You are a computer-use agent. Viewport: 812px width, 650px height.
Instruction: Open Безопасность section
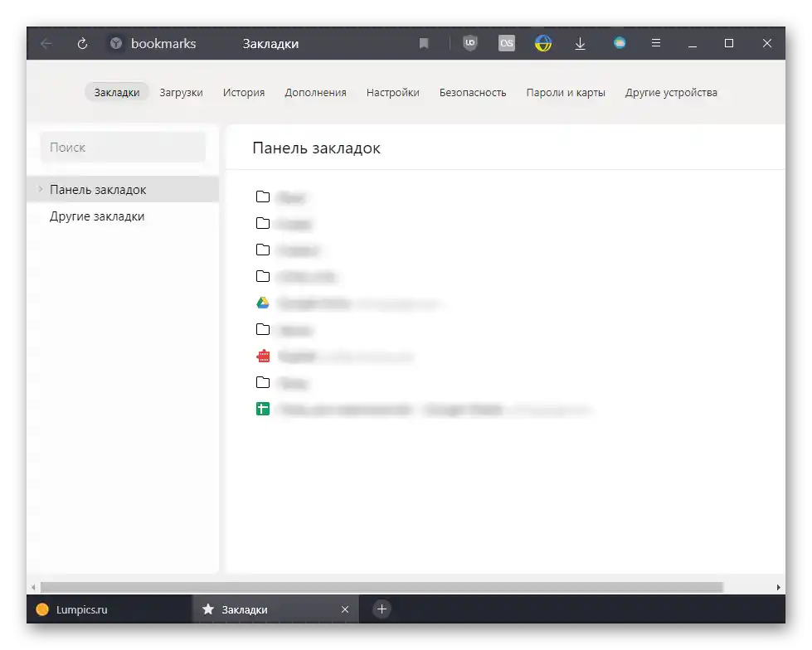click(473, 93)
